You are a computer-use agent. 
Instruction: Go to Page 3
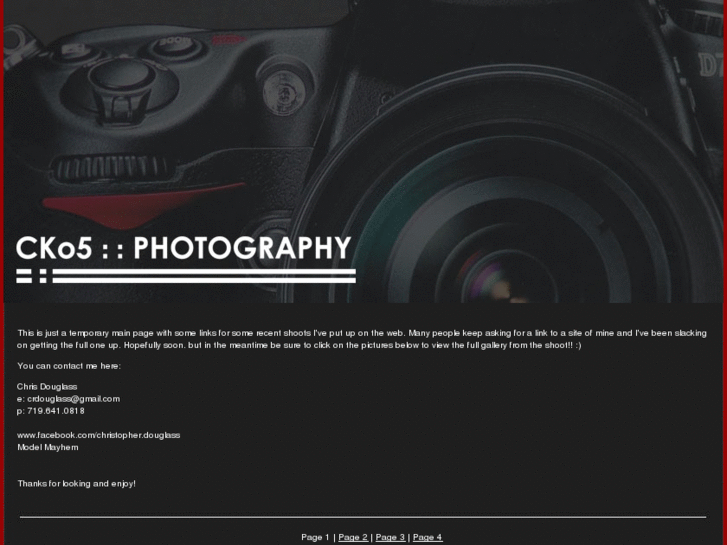pos(390,537)
